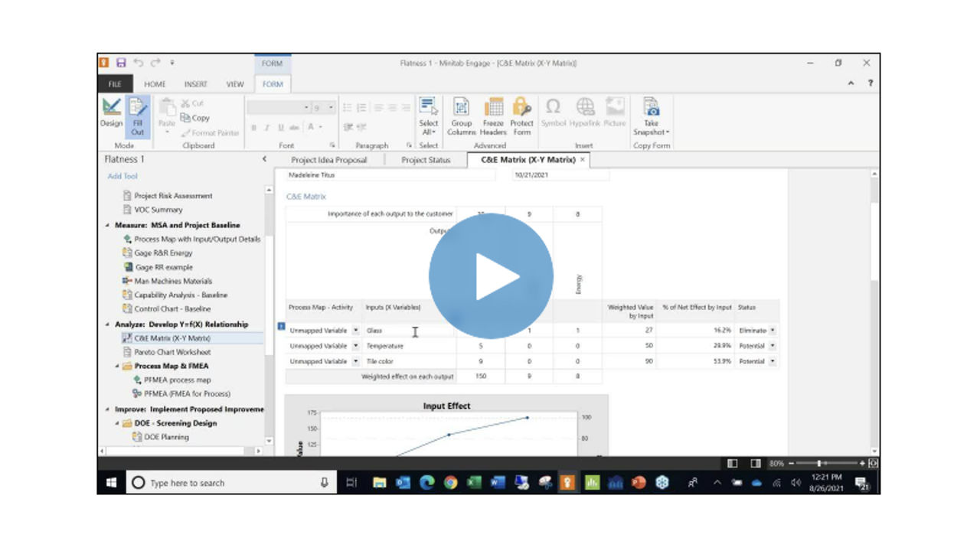Open the FILE menu

click(x=115, y=84)
